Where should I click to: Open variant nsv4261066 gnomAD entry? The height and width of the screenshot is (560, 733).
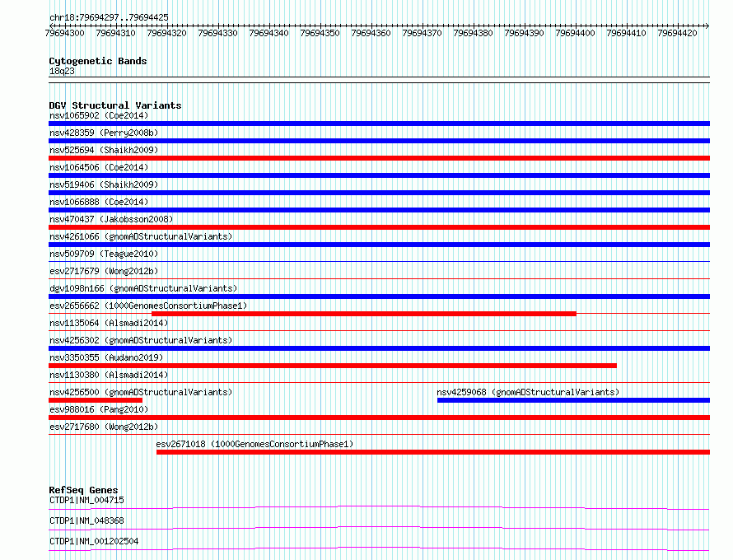141,236
